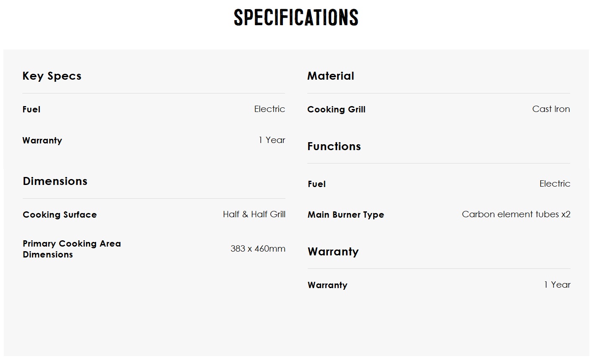Click the Electric value under Key Specs
Screen dimensions: 594x364
pos(270,109)
